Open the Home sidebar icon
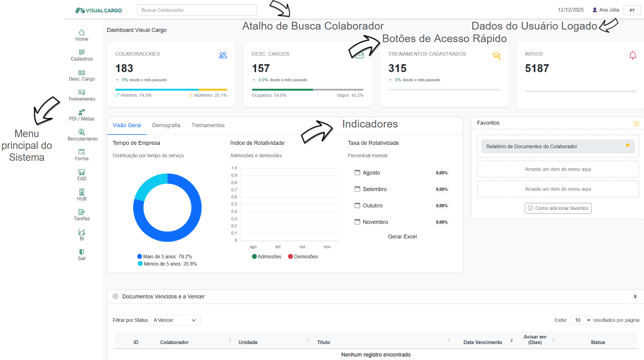Viewport: 644px width, 360px height. click(x=82, y=33)
